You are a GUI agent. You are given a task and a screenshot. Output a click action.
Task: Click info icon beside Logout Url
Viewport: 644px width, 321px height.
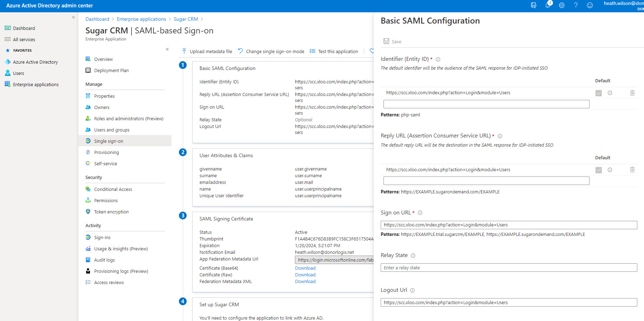pyautogui.click(x=412, y=290)
